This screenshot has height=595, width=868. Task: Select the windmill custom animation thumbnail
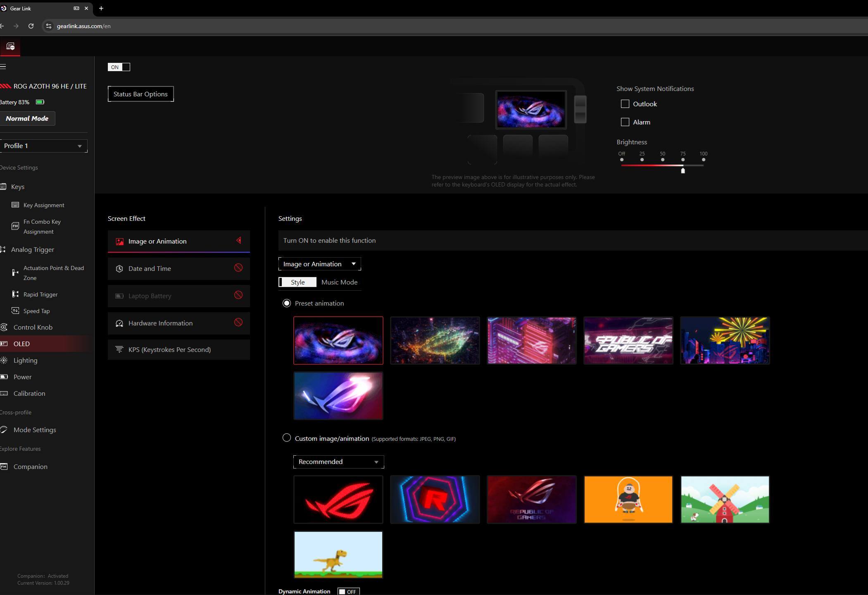[x=725, y=499]
